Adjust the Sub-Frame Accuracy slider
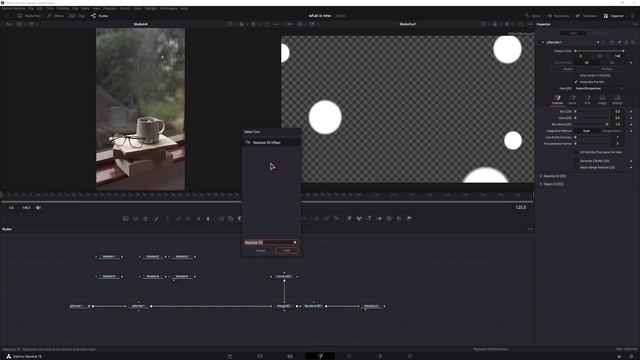The width and height of the screenshot is (640, 360). click(x=591, y=138)
